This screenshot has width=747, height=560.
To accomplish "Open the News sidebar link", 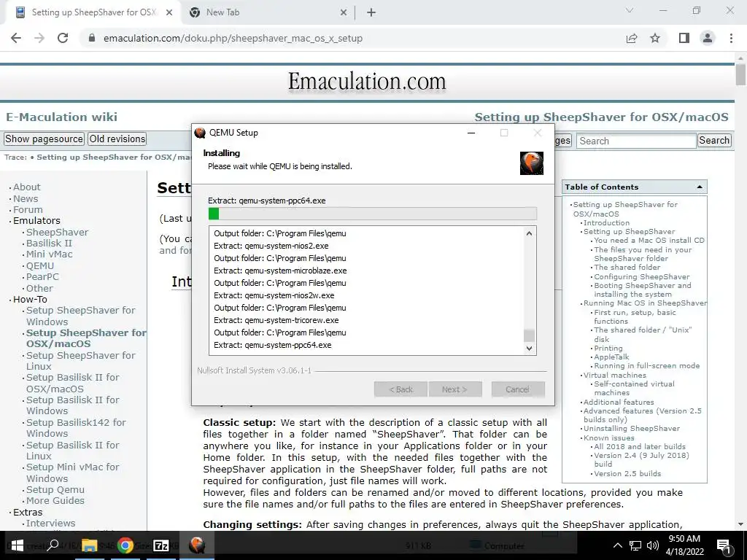I will (x=26, y=198).
